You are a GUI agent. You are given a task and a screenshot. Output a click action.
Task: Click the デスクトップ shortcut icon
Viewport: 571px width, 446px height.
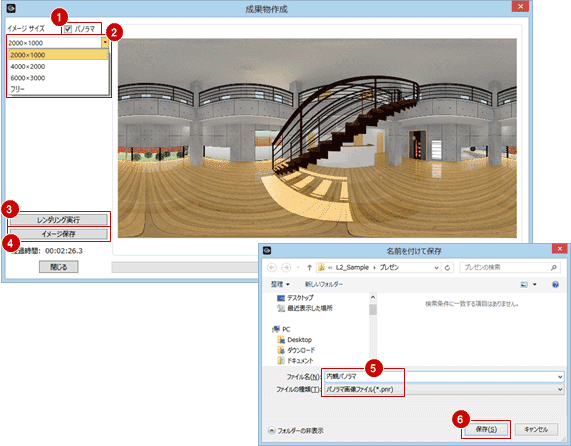tap(281, 298)
